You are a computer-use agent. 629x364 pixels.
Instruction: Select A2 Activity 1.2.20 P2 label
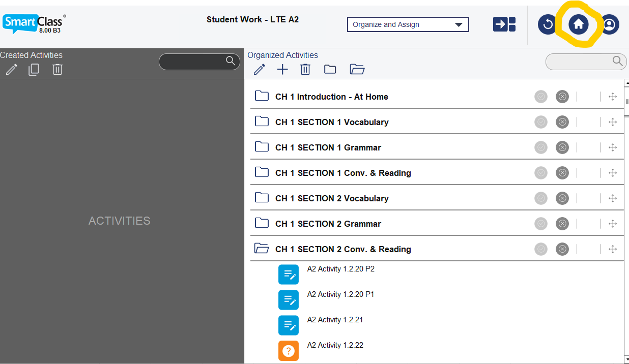[x=341, y=269]
